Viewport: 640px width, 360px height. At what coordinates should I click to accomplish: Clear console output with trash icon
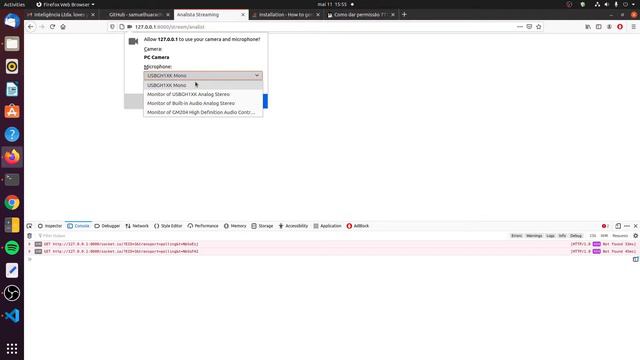tap(29, 236)
